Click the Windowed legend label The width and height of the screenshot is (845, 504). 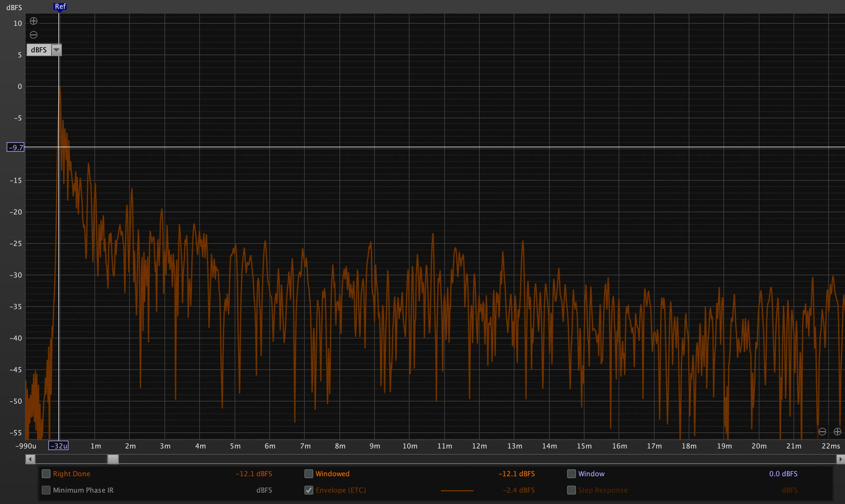[332, 474]
